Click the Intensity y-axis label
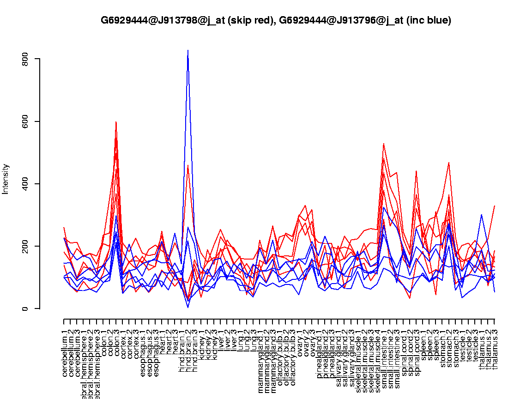532x399 pixels. [x=6, y=179]
